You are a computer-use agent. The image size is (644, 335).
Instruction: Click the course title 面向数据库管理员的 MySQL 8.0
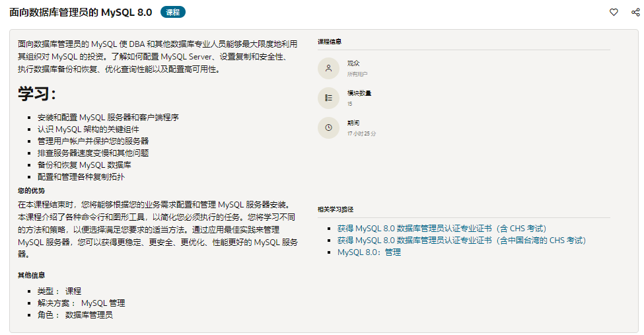(x=81, y=13)
